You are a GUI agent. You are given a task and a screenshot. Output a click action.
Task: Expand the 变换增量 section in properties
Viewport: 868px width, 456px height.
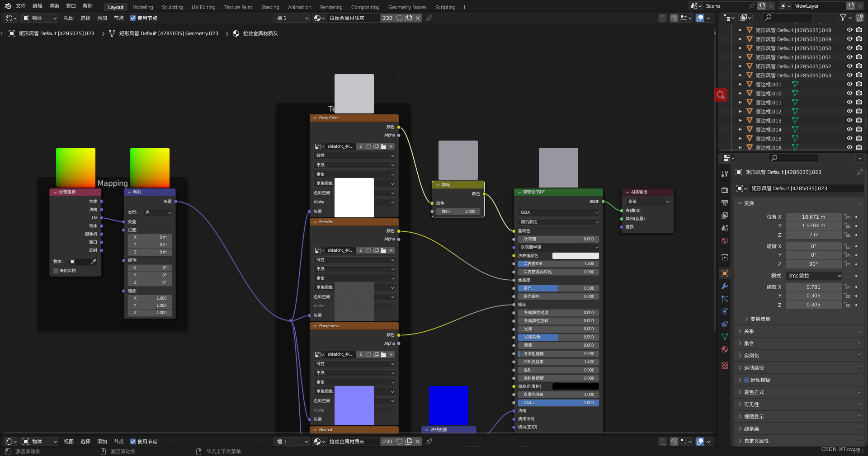[x=759, y=319]
